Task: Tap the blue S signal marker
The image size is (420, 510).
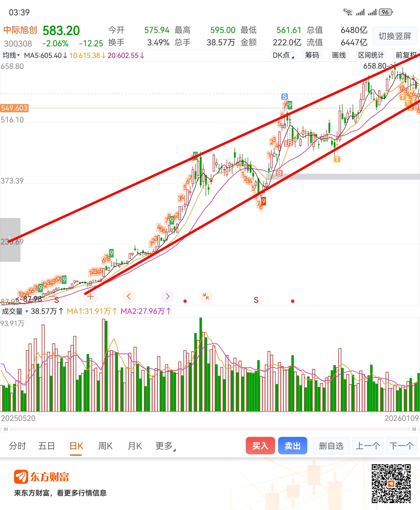Action: (284, 97)
